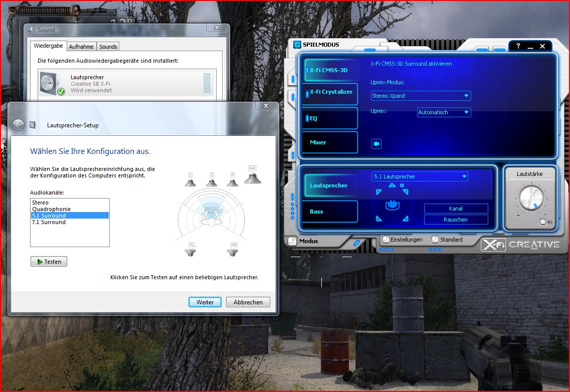Toggle the X-Fi CMSS-3D indicator light
The height and width of the screenshot is (392, 570).
307,70
